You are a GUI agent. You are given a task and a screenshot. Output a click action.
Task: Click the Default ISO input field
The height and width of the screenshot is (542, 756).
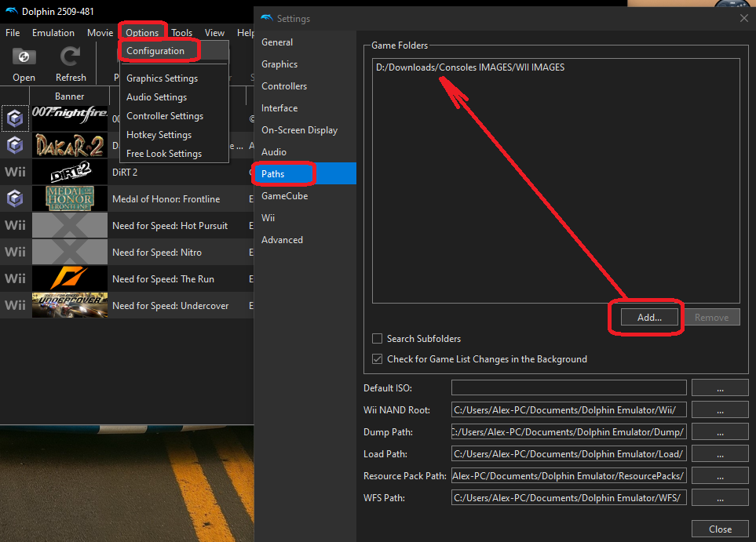tap(568, 387)
